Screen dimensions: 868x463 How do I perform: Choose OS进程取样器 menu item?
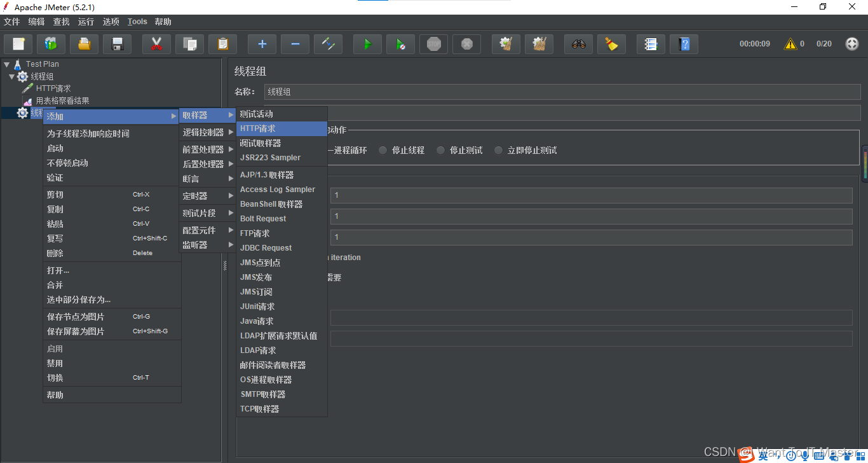[x=281, y=380]
